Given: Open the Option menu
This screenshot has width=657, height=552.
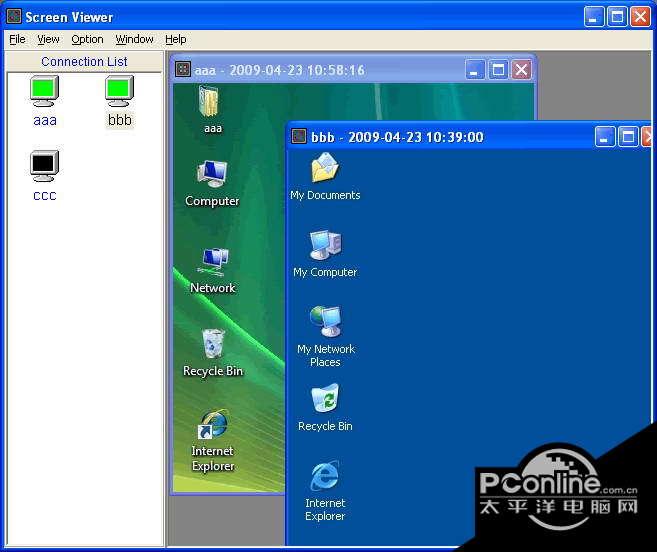Looking at the screenshot, I should click(87, 39).
